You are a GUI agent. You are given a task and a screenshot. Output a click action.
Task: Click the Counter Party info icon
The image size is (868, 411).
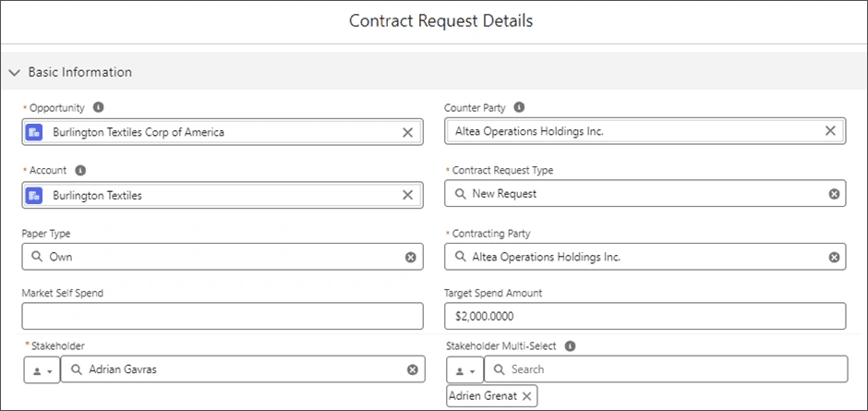point(519,107)
